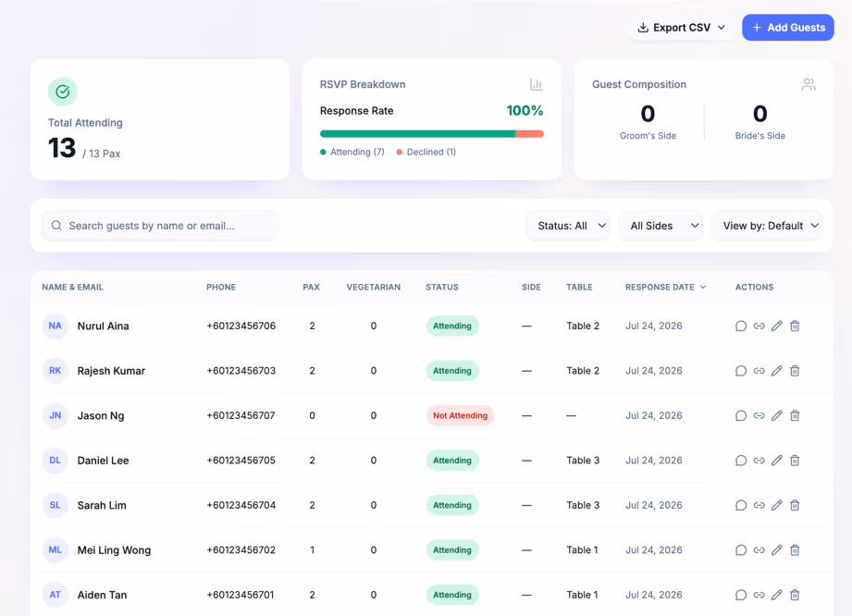852x616 pixels.
Task: Edit pencil icon for Mei Ling Wong
Action: click(777, 549)
